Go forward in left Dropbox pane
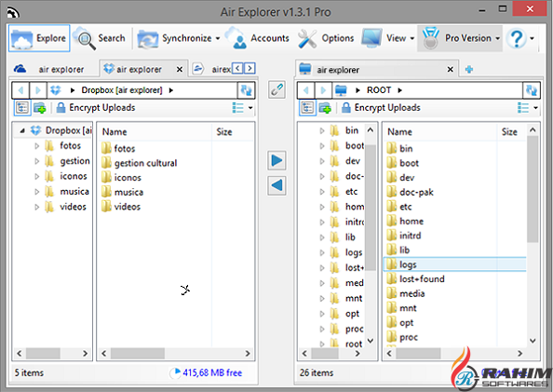Screen dimensions: 553x392 [38, 90]
